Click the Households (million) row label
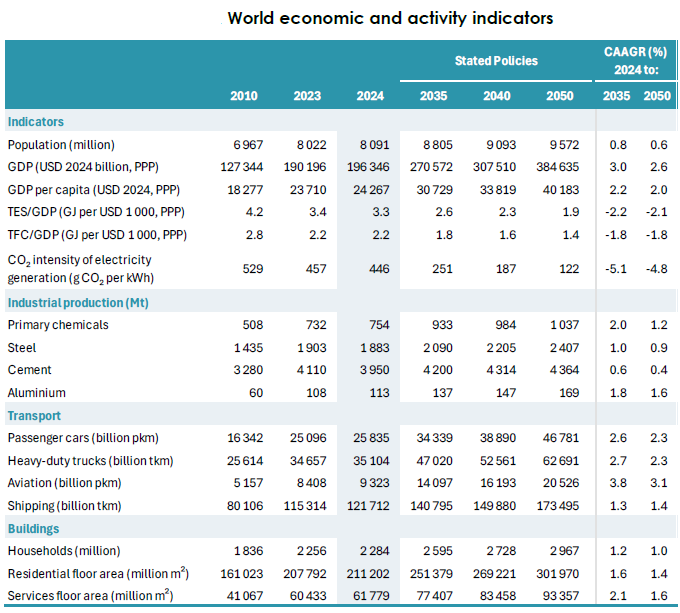The width and height of the screenshot is (680, 613). point(64,551)
